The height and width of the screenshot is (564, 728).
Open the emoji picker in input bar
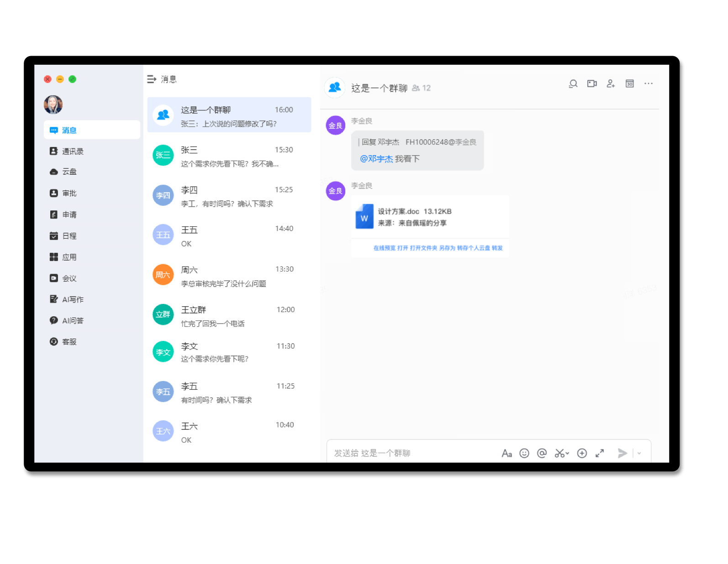[x=524, y=453]
